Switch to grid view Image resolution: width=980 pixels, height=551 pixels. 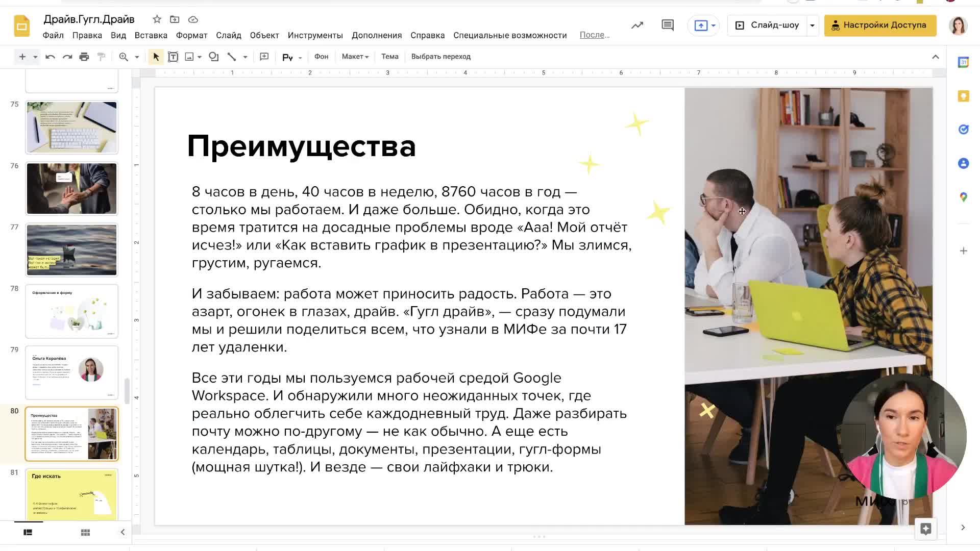85,532
